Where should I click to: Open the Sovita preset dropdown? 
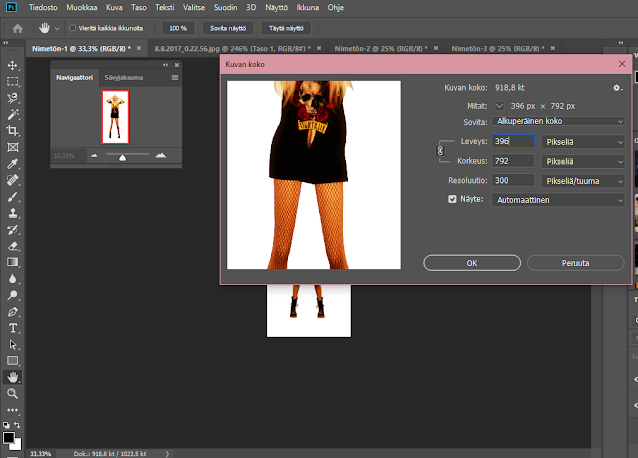coord(557,121)
